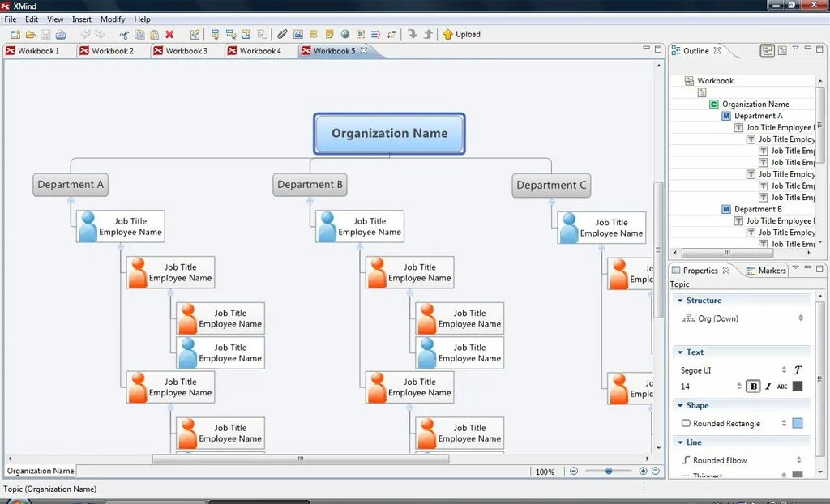Click the Copy icon in toolbar
The height and width of the screenshot is (504, 830).
click(x=139, y=34)
